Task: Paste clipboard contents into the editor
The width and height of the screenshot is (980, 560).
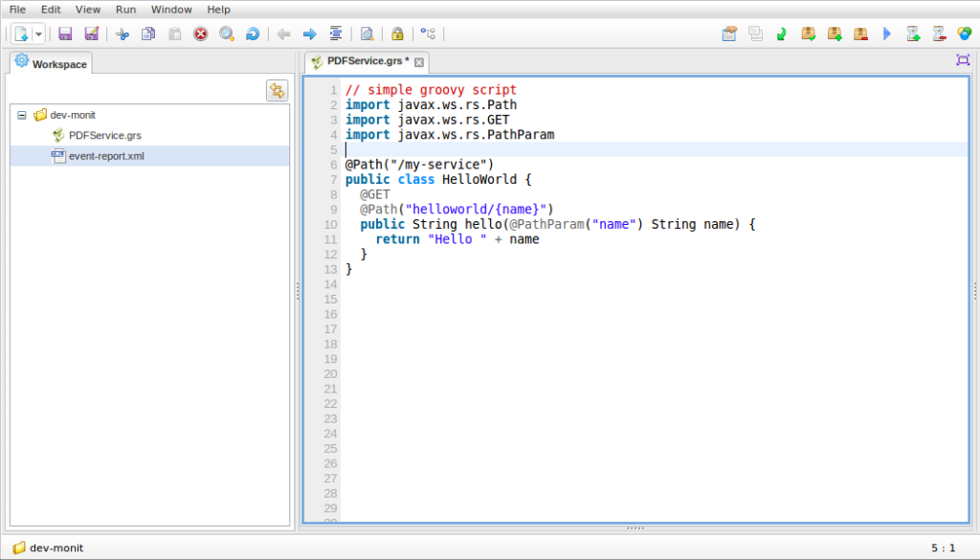Action: pos(174,33)
